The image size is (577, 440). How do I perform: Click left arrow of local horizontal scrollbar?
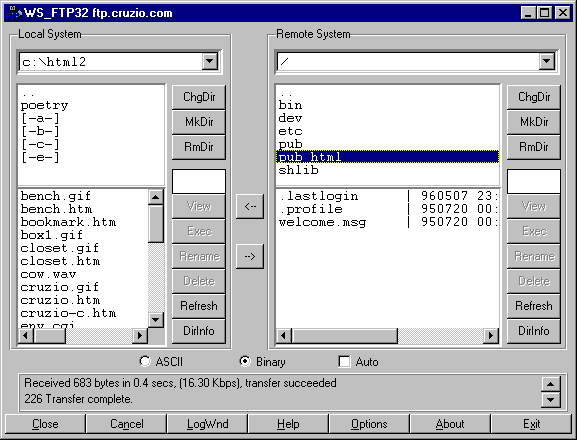(26, 336)
